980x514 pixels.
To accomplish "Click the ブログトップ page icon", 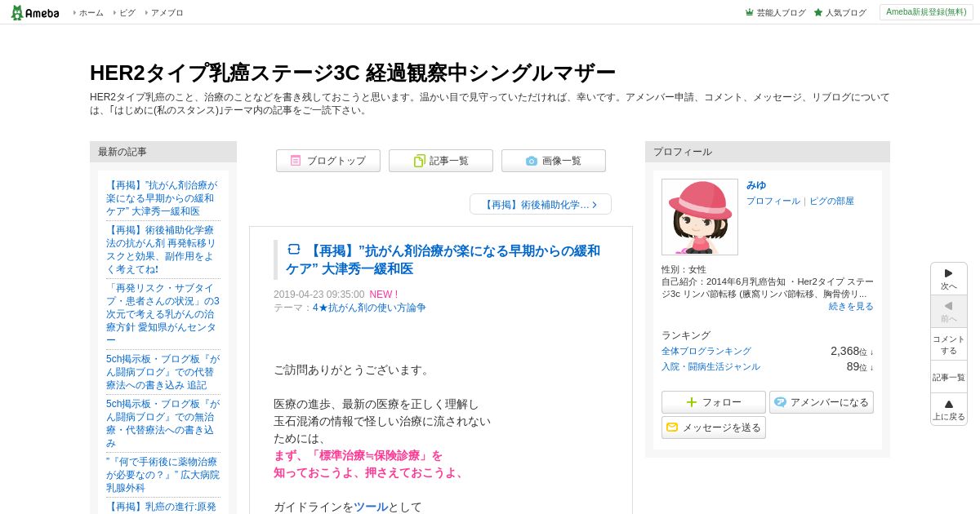I will coord(296,161).
